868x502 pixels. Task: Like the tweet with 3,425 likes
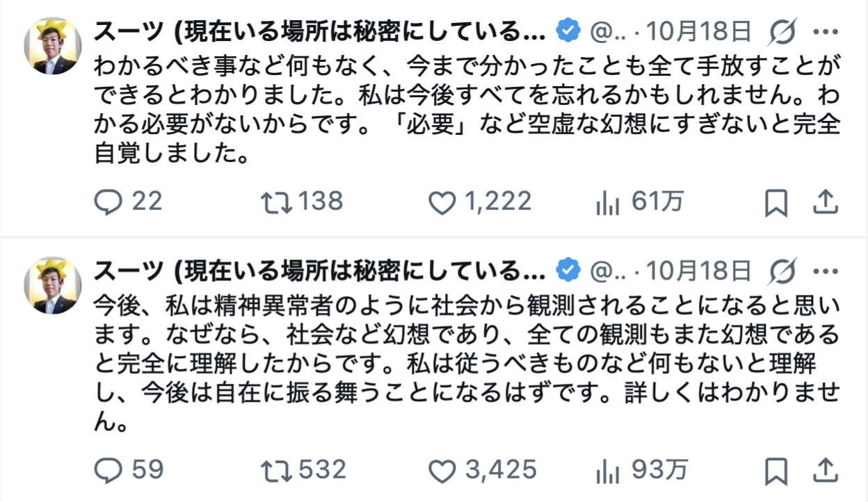(441, 471)
